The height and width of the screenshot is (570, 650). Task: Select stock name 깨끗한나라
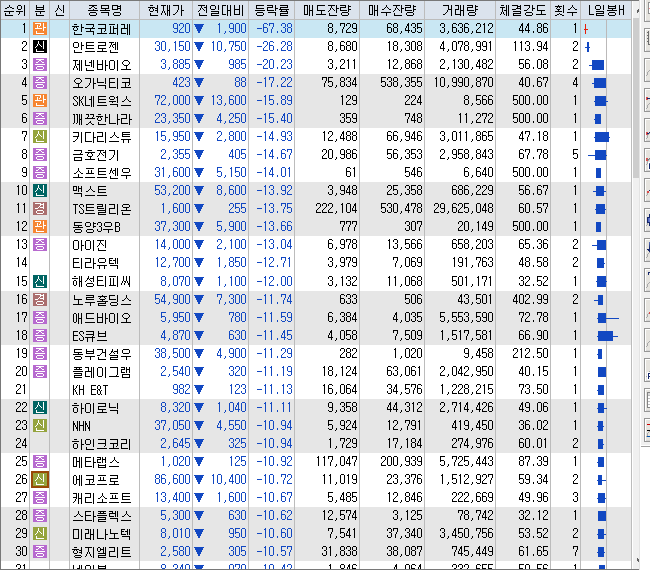[x=102, y=119]
